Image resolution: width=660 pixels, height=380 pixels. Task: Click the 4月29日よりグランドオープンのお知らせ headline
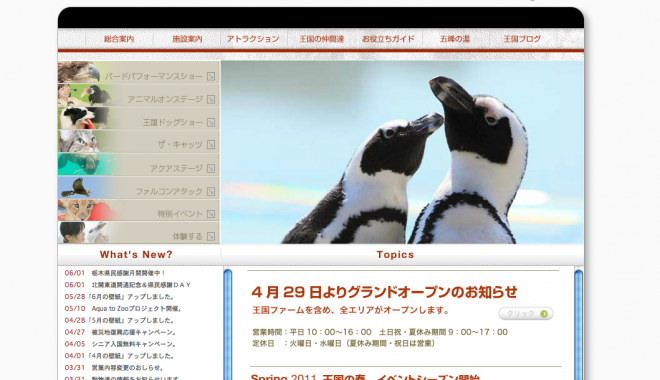[384, 292]
